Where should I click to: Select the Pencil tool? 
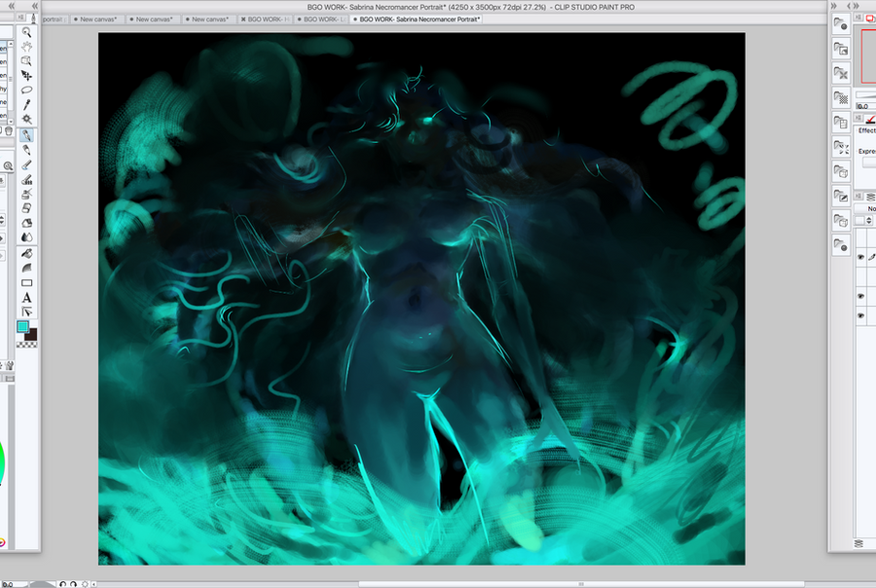point(26,150)
